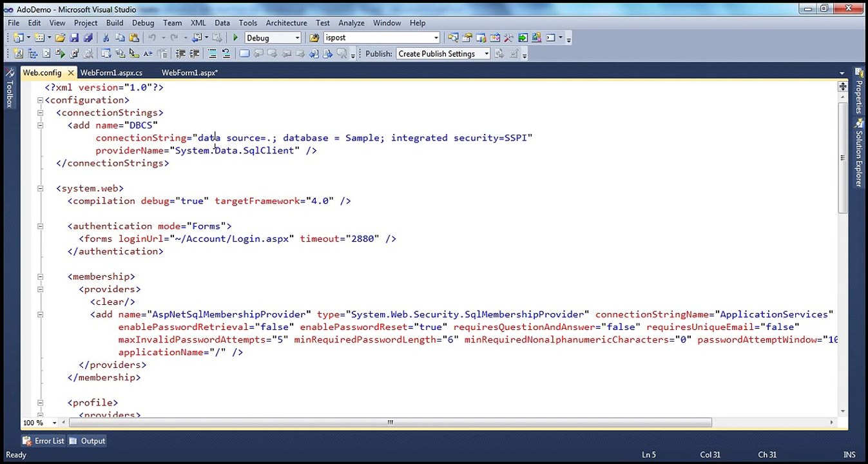Open the Toolbox via wrench icon
Screen dimensions: 868x464
coord(509,37)
